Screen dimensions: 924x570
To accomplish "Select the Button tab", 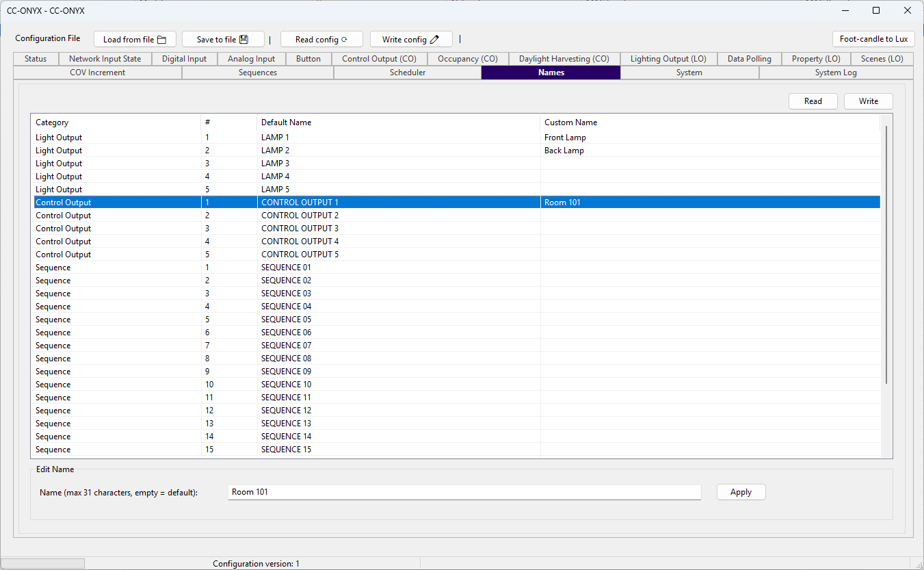I will [x=308, y=59].
